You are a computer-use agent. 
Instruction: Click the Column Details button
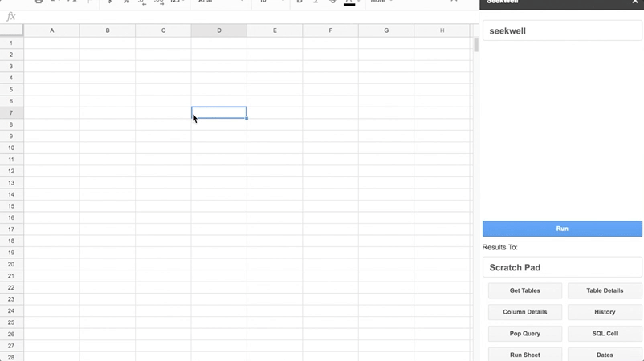click(525, 312)
